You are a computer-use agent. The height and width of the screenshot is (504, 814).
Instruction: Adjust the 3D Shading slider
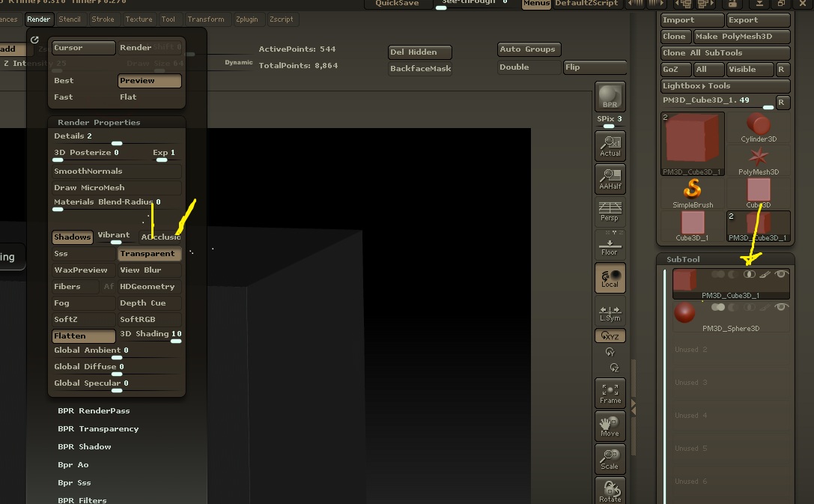(x=150, y=336)
